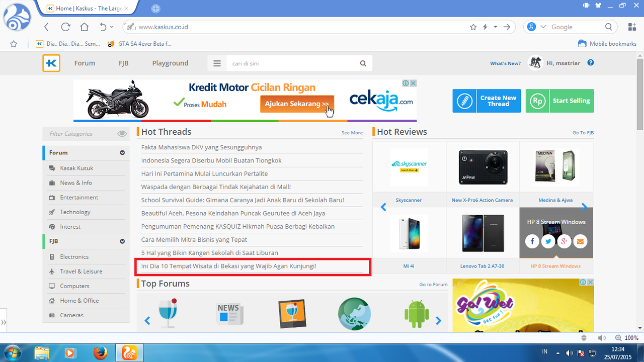The height and width of the screenshot is (362, 644).
Task: Share HP 8 Stream via Google Plus icon
Action: tap(564, 241)
